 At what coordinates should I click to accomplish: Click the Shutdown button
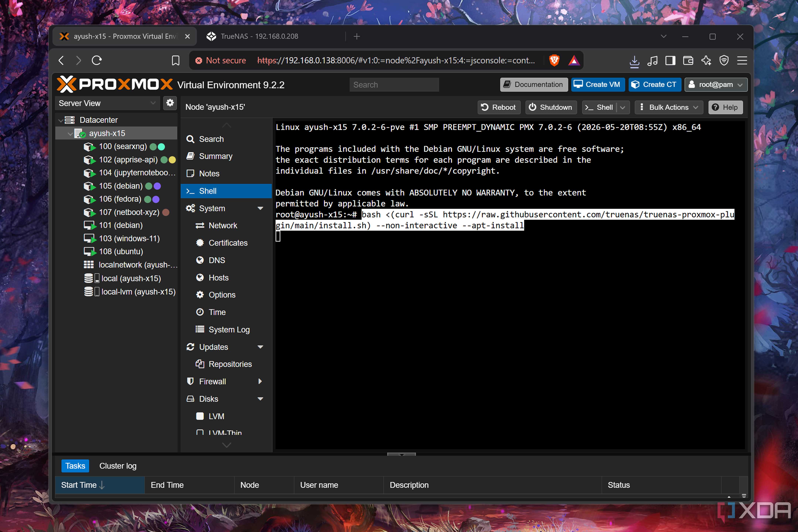point(551,108)
